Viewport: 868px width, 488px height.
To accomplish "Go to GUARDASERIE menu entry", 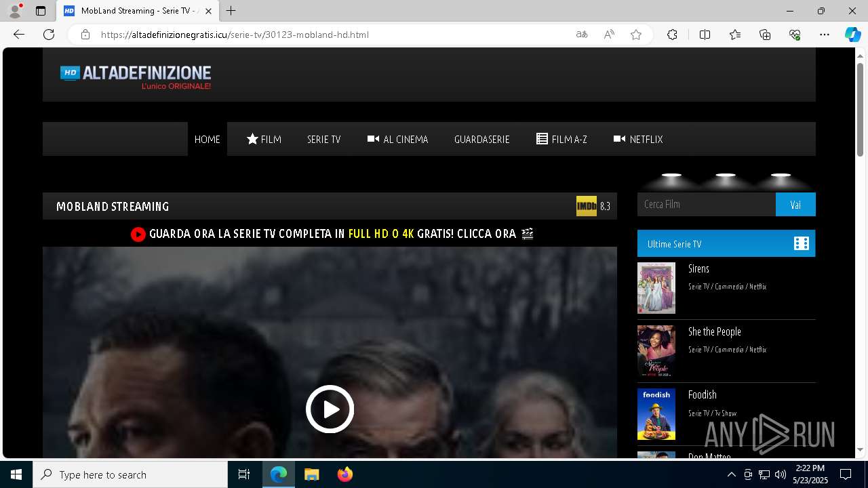I will pos(481,139).
